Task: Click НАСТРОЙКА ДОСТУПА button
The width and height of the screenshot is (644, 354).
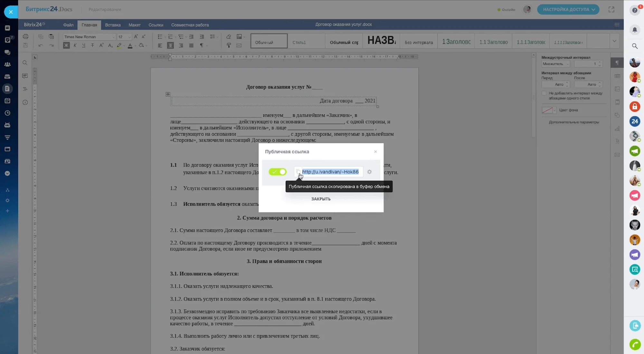Action: tap(568, 9)
